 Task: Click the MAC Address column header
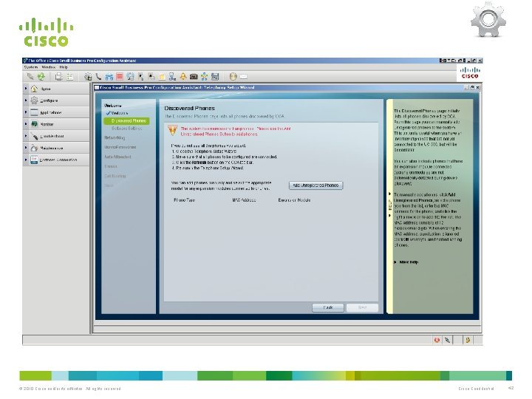(x=244, y=200)
